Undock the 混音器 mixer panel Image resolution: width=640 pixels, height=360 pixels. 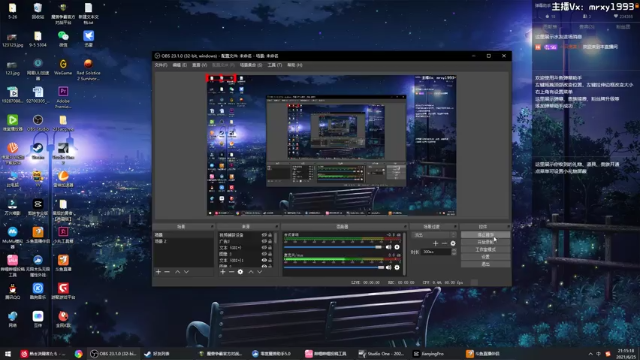(405, 227)
